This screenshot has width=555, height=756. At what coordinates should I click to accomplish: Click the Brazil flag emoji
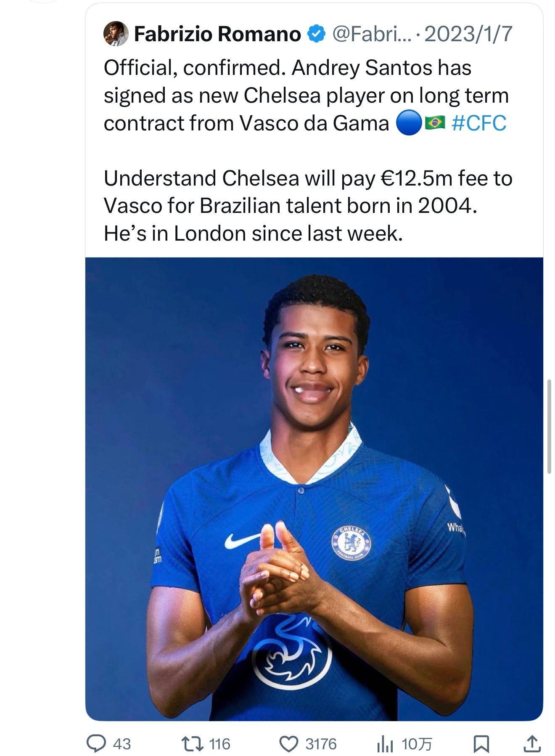[x=435, y=123]
